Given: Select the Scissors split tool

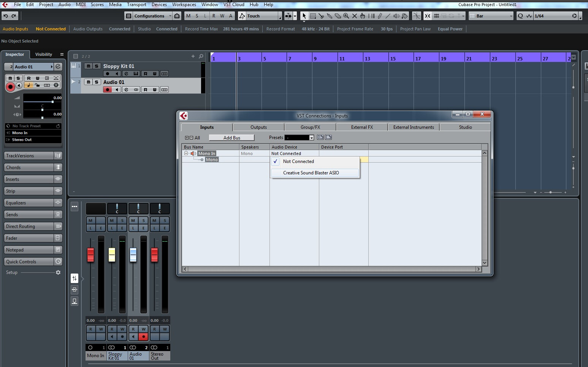Looking at the screenshot, I should [321, 16].
